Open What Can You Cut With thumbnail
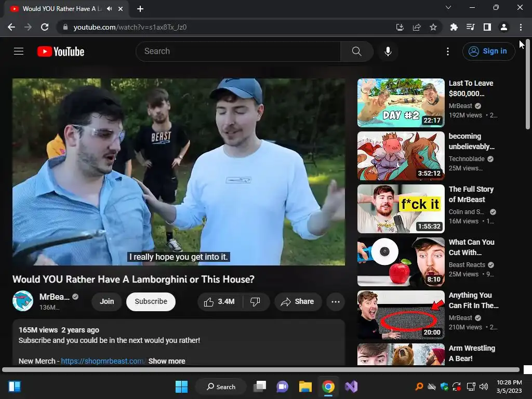This screenshot has height=399, width=532. [401, 262]
